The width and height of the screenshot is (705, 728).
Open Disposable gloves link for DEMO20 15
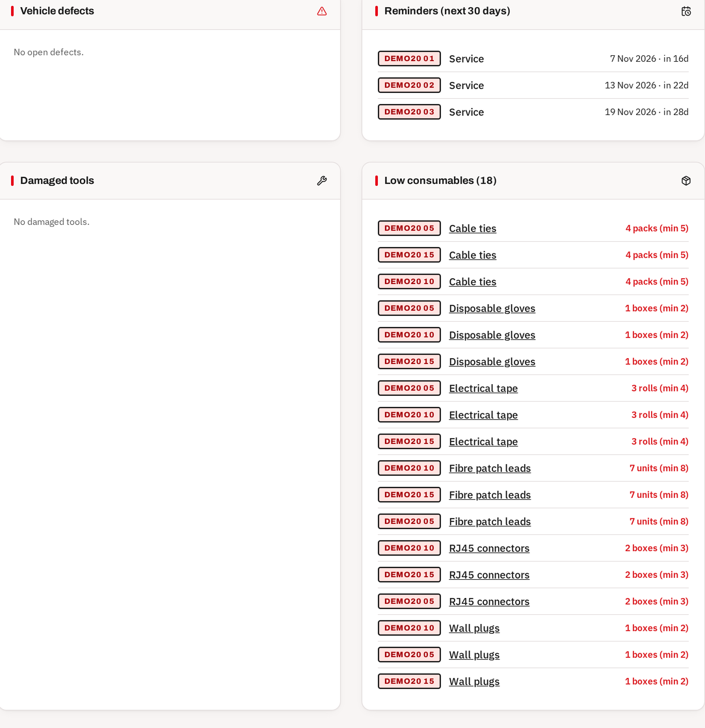point(492,361)
